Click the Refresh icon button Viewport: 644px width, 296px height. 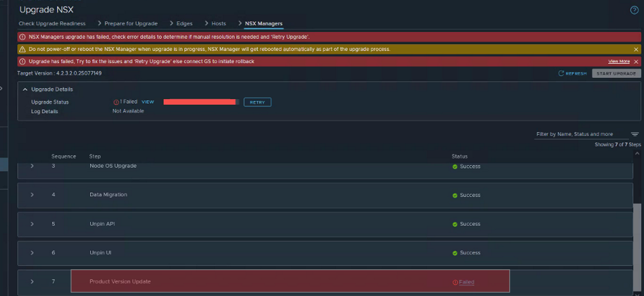point(561,73)
